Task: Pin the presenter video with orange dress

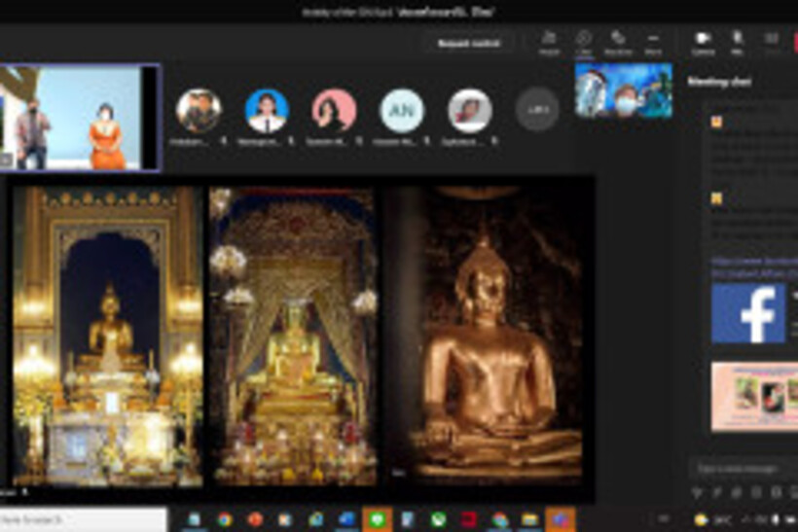Action: pyautogui.click(x=79, y=118)
